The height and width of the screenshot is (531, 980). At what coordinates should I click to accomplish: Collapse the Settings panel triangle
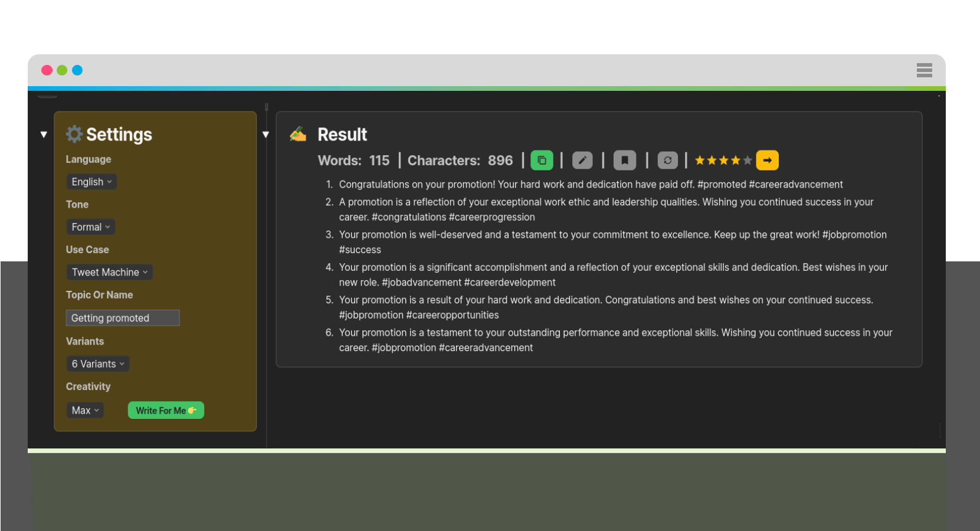[44, 135]
